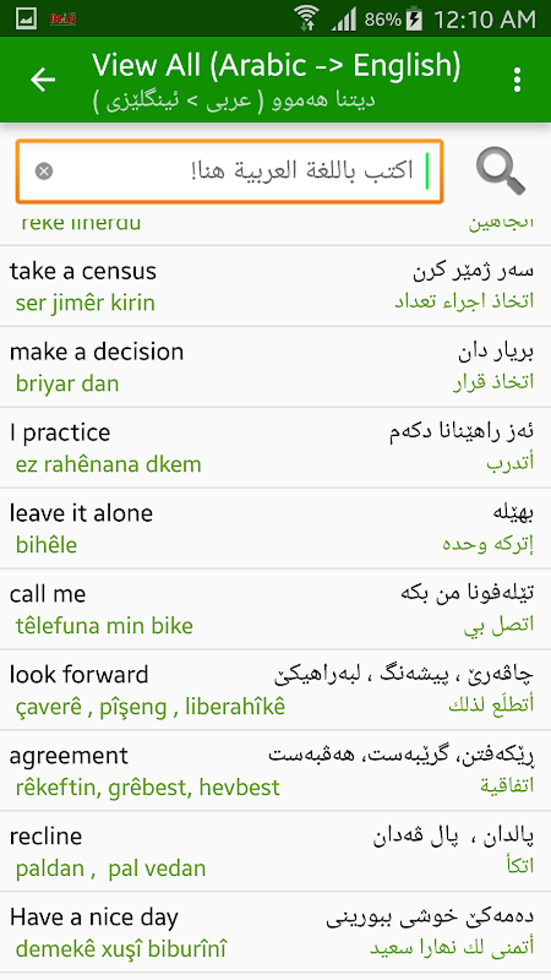Select the "agreement" entry

click(275, 771)
